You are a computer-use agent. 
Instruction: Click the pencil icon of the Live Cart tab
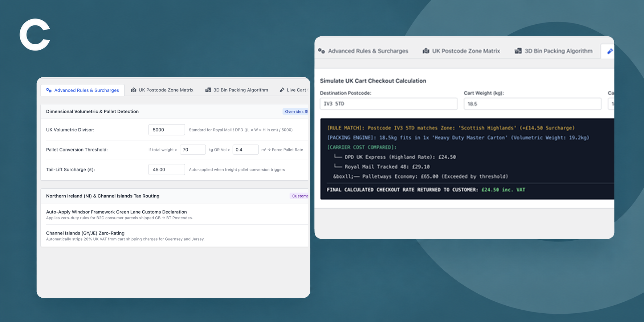(282, 90)
